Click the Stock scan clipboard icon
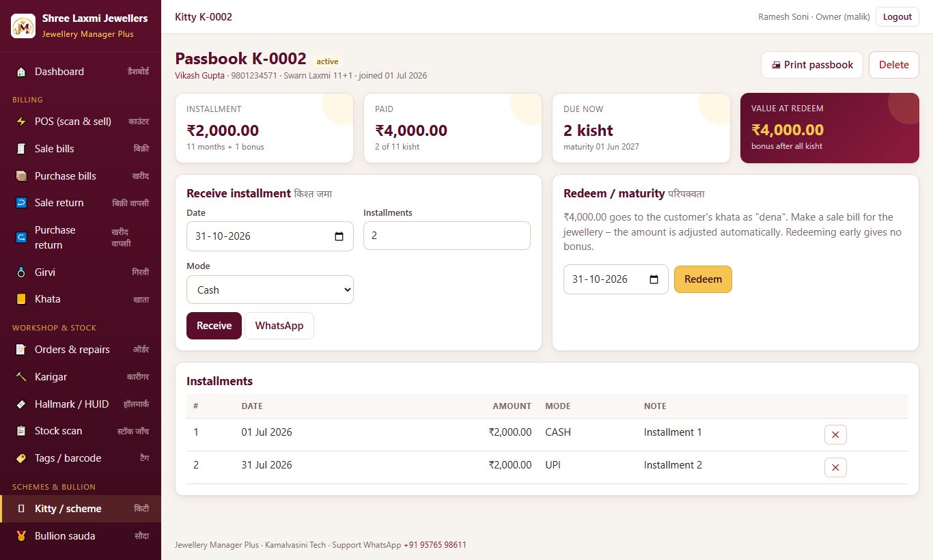This screenshot has width=933, height=560. point(21,431)
